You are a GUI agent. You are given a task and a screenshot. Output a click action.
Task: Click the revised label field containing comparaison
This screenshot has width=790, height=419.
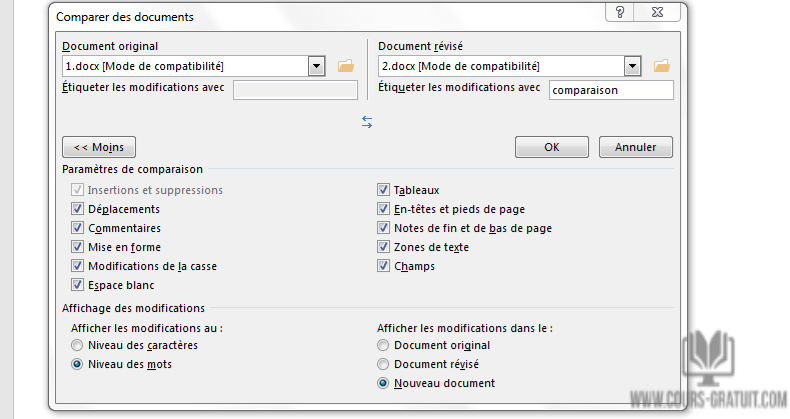click(611, 89)
